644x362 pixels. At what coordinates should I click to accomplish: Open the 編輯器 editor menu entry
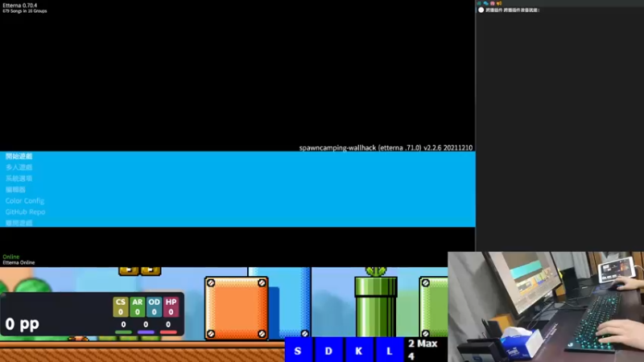tap(15, 190)
